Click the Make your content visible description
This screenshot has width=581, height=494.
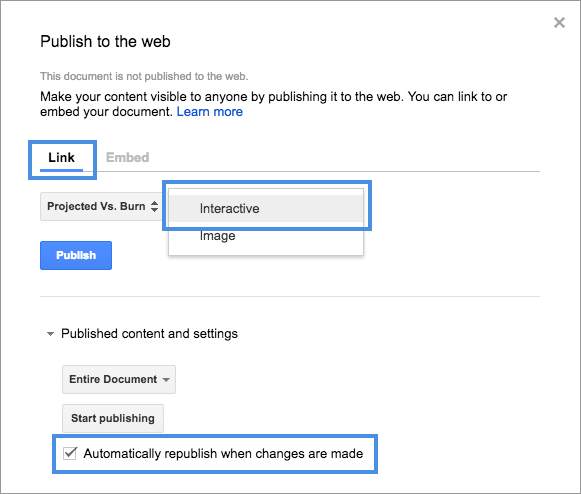(273, 104)
